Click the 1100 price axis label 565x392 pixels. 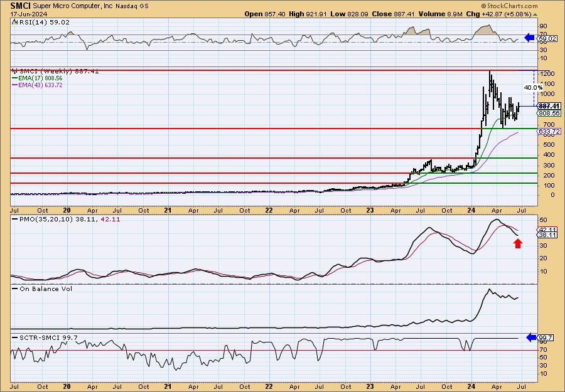coord(547,84)
